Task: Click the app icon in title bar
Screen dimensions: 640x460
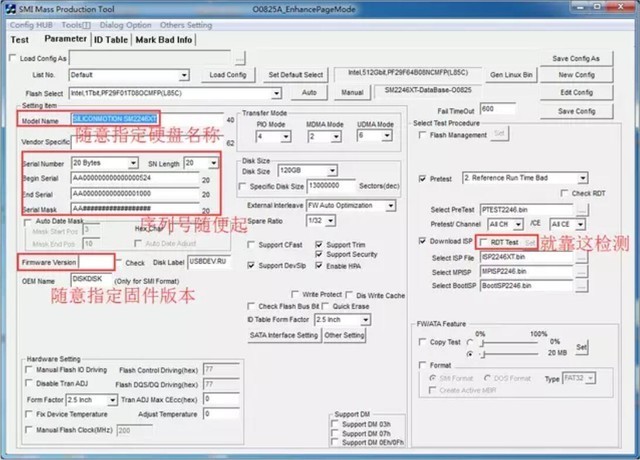Action: [x=11, y=9]
